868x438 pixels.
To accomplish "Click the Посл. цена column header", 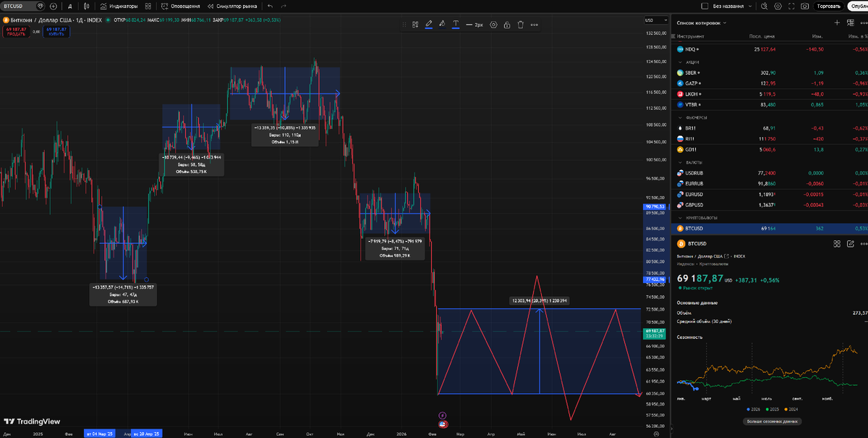I will click(762, 35).
